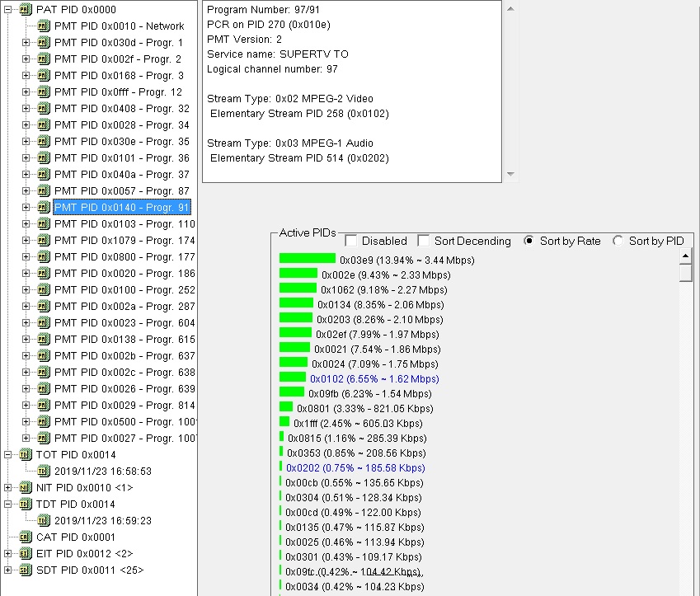The width and height of the screenshot is (700, 596).
Task: Select PMT PID 0x0020 - Progr. 186 row
Action: click(124, 273)
